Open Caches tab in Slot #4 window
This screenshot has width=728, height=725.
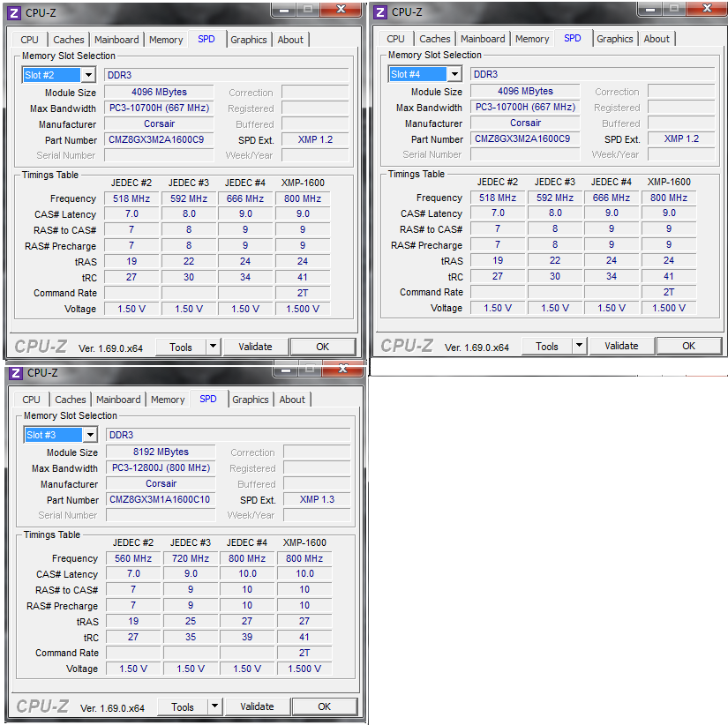coord(435,39)
